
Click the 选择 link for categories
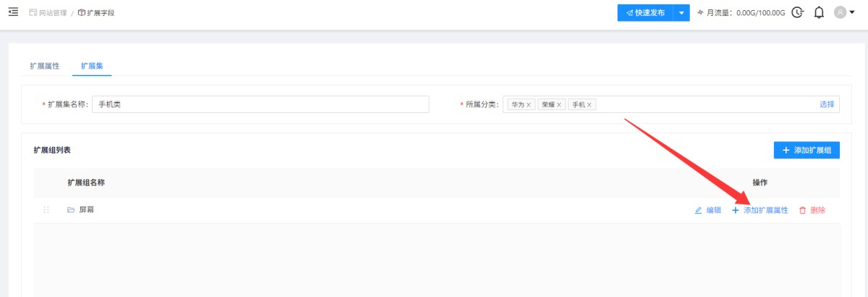click(827, 104)
